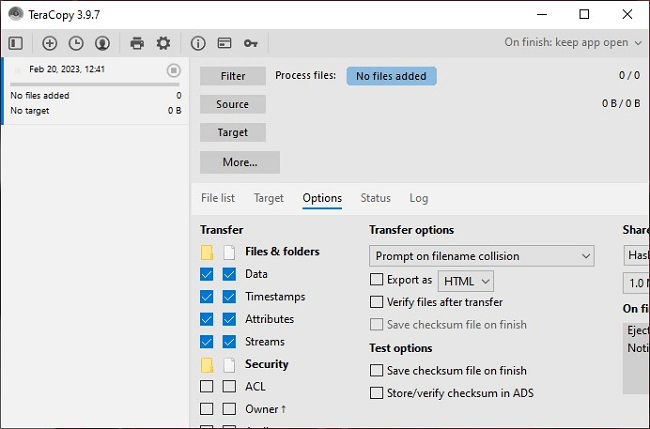Open Prompt on filename collision dropdown

coord(482,256)
